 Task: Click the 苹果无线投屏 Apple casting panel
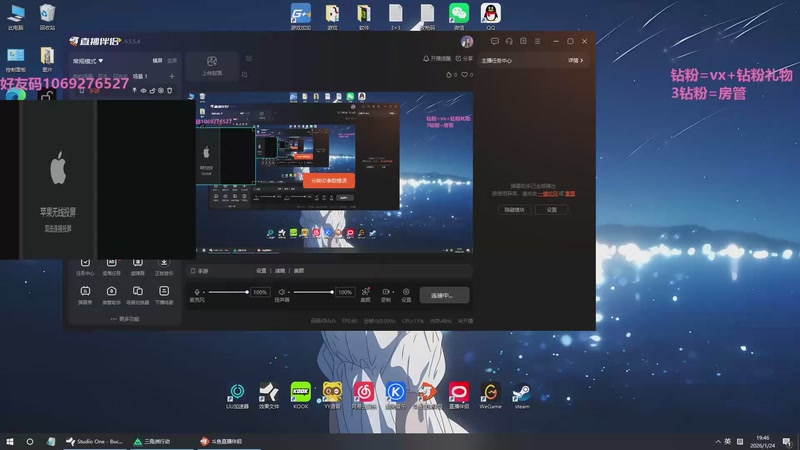pyautogui.click(x=58, y=180)
